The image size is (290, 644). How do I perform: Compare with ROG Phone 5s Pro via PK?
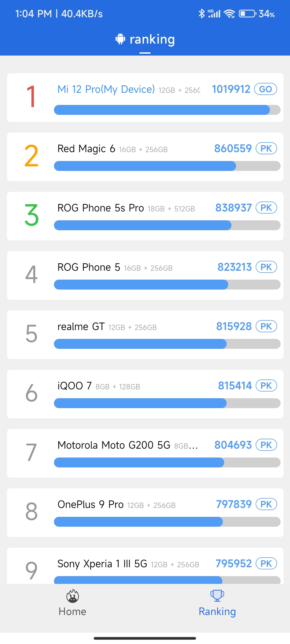266,208
